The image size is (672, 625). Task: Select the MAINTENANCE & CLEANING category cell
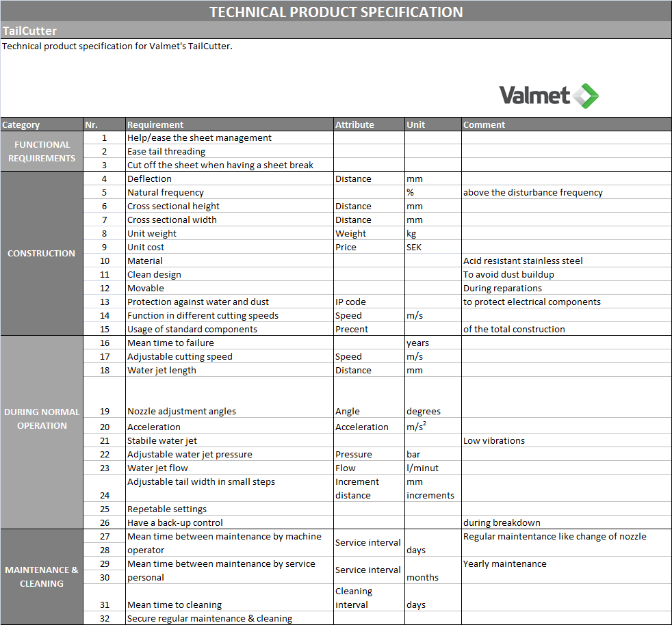tap(42, 576)
